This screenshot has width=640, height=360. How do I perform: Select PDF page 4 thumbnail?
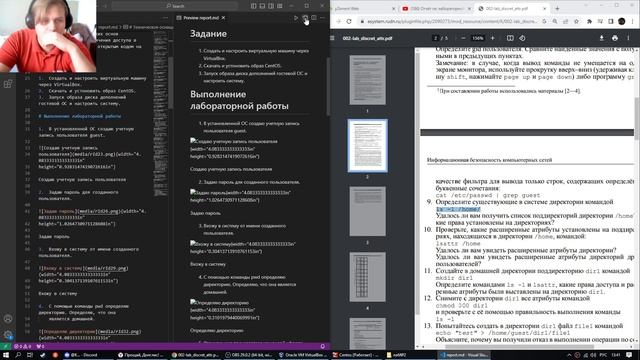click(x=367, y=277)
